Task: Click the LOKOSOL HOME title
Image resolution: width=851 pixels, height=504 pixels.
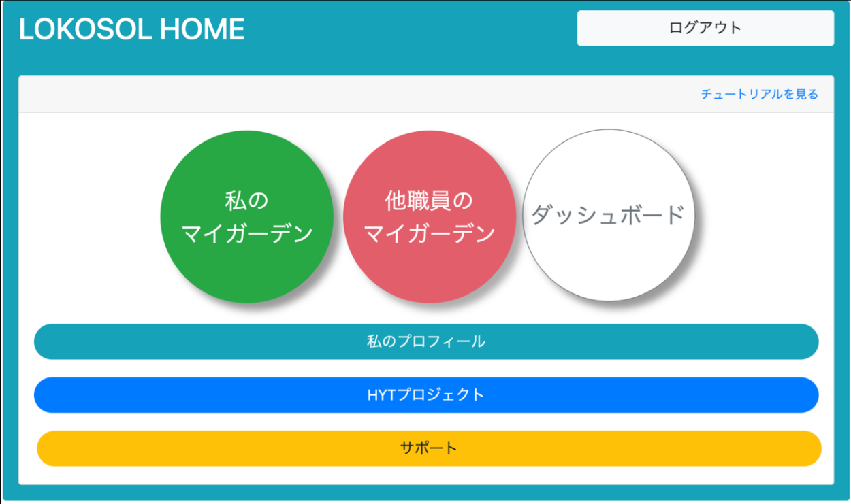Action: pos(132,29)
